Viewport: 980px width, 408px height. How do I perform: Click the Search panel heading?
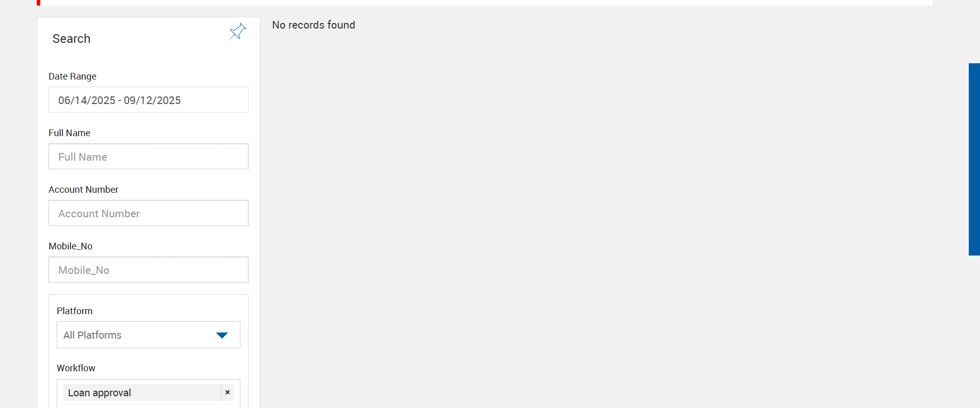[x=71, y=39]
